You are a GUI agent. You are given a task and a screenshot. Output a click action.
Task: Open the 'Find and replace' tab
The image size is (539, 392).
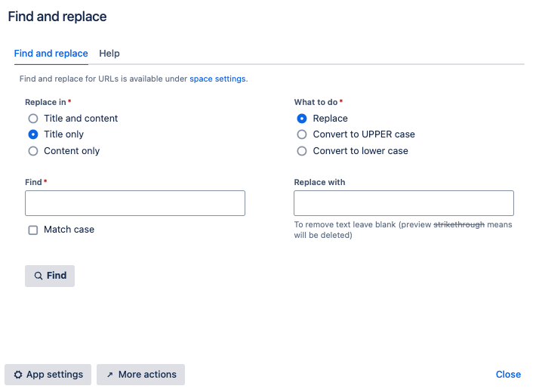click(51, 54)
